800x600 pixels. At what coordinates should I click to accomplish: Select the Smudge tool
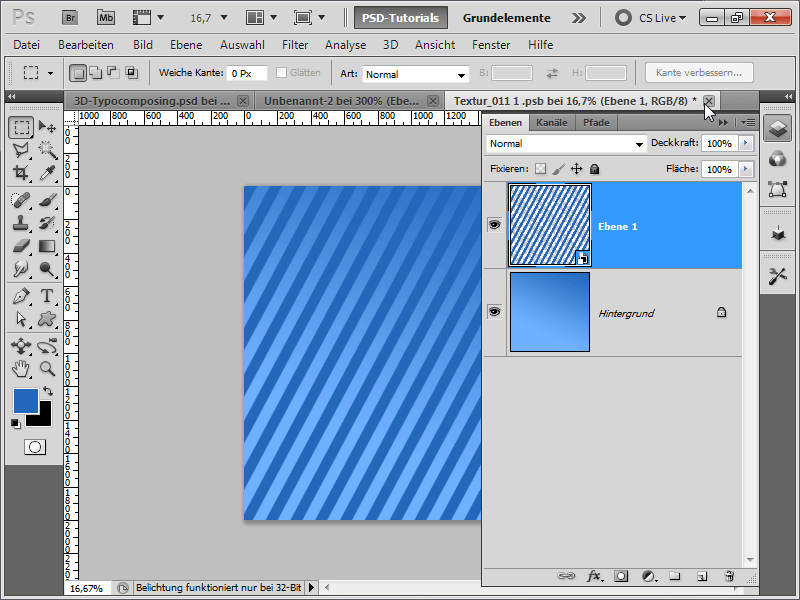coord(21,269)
